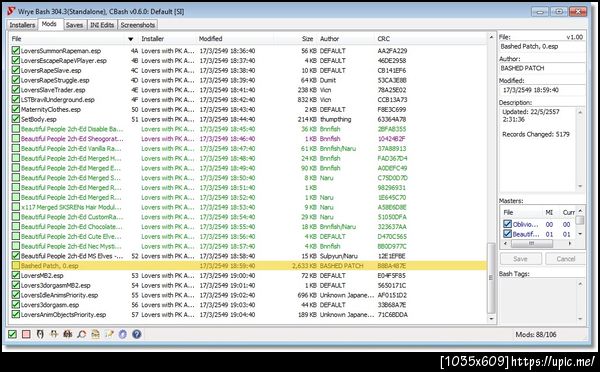
Task: Click the Wrye Bash app icon in title bar
Action: tap(11, 11)
